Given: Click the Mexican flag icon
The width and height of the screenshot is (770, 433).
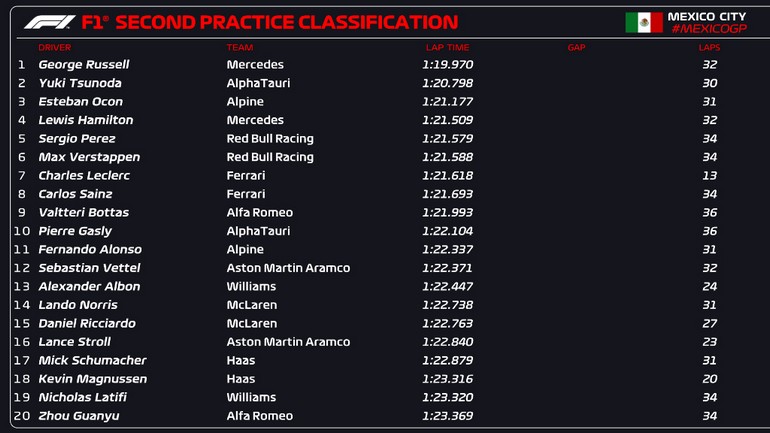Looking at the screenshot, I should pos(643,22).
